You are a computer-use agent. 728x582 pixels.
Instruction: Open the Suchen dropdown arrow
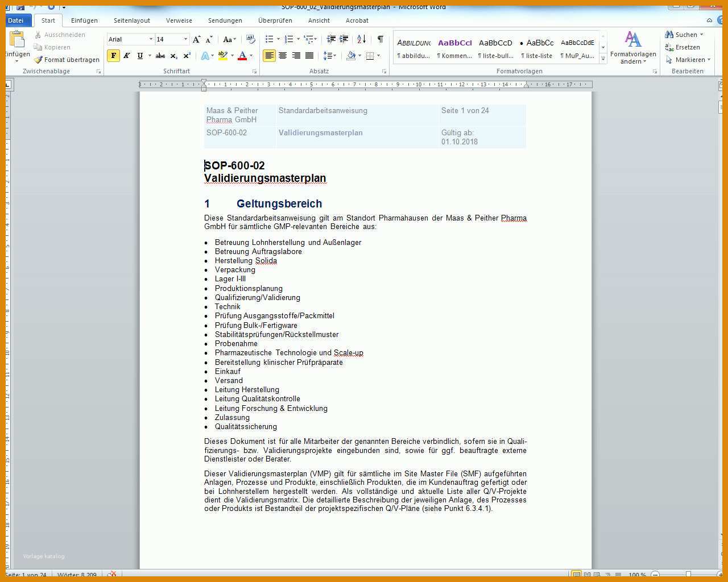pyautogui.click(x=701, y=35)
